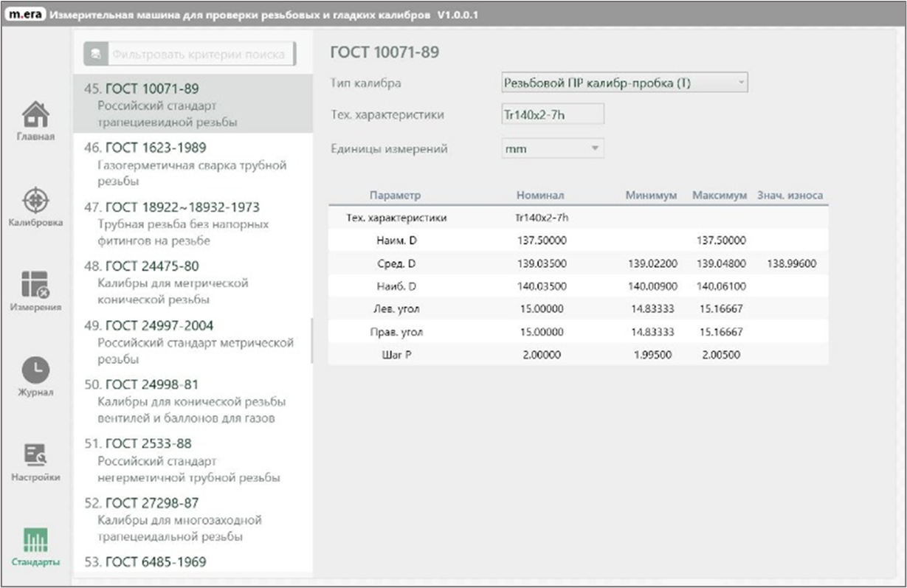This screenshot has height=588, width=907.
Task: Select standard 46. ГОСТ 1623-1989
Action: 193,164
